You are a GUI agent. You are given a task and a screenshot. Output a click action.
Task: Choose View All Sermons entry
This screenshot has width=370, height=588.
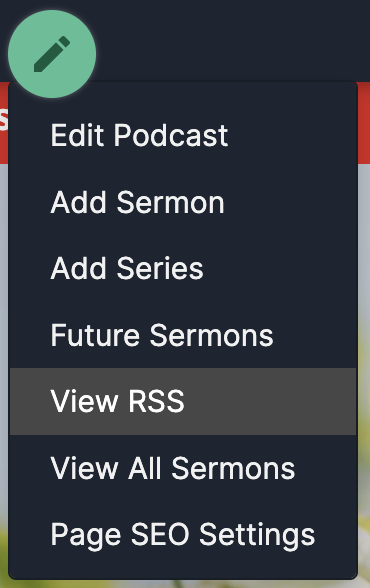[183, 468]
